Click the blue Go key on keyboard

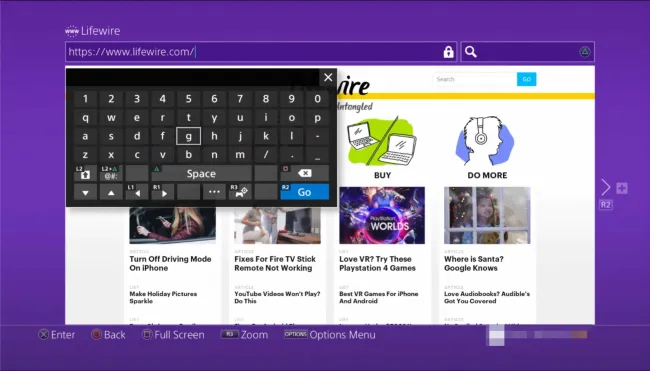pyautogui.click(x=305, y=192)
